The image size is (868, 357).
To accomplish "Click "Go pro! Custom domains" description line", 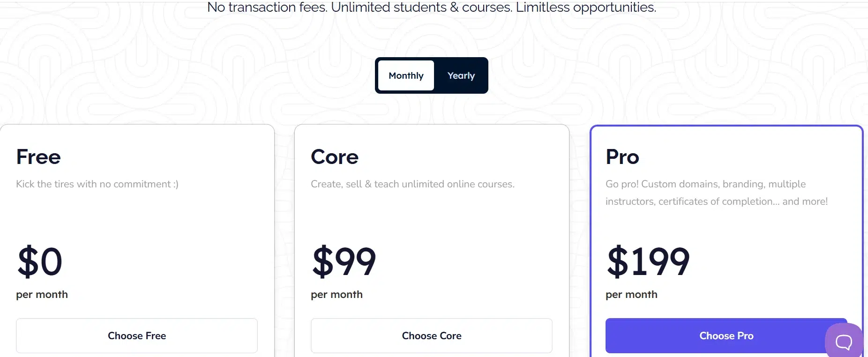I will pos(705,184).
